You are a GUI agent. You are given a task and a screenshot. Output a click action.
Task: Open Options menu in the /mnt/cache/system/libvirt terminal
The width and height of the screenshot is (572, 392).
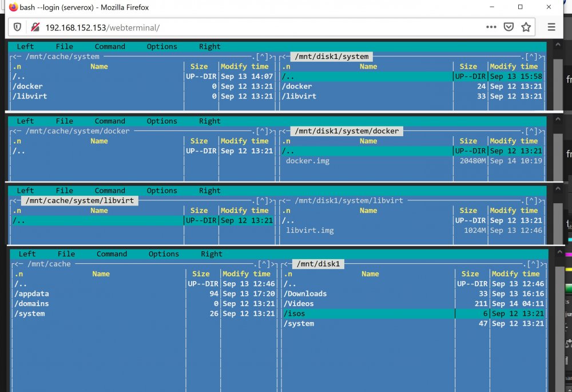click(162, 191)
